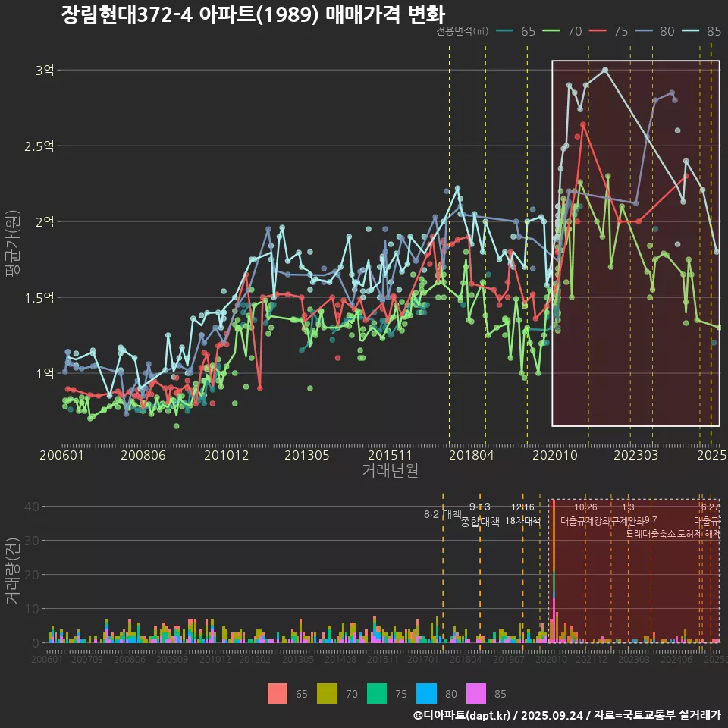Select the green 75 swatch in bottom legend

[x=377, y=693]
